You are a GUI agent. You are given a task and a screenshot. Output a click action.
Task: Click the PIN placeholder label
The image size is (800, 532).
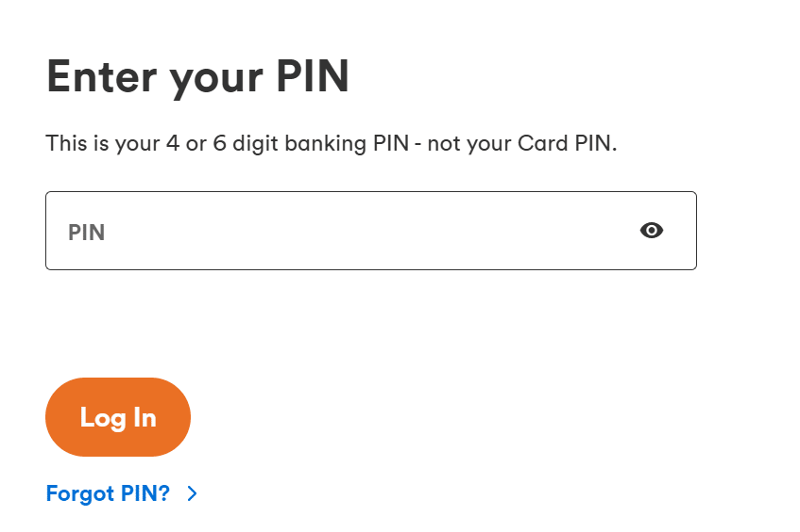click(x=87, y=233)
